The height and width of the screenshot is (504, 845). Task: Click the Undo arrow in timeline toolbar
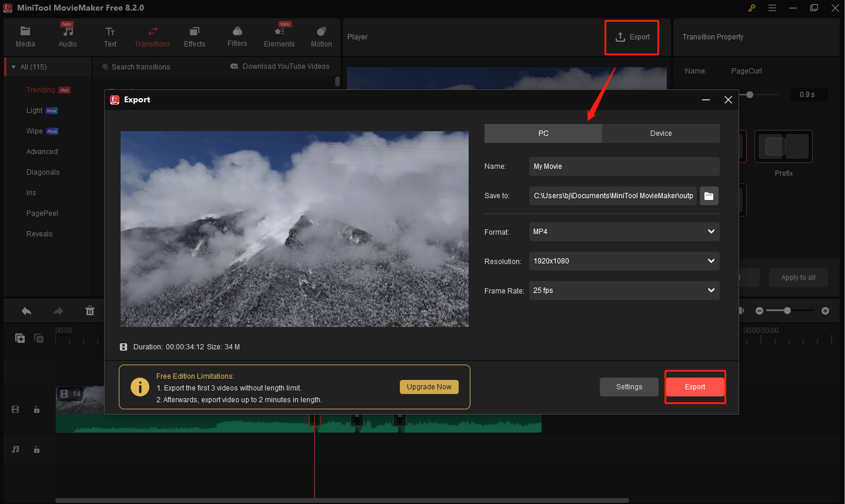(x=26, y=311)
